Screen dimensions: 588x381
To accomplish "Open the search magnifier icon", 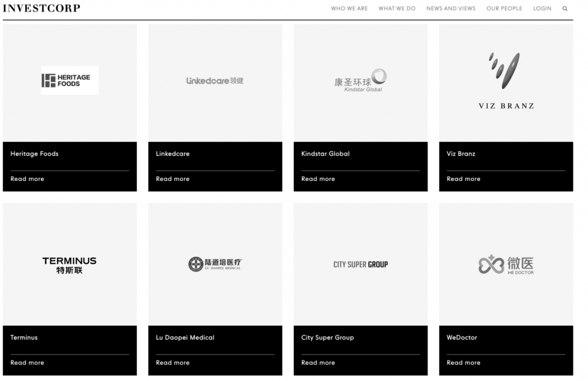I will coord(565,9).
